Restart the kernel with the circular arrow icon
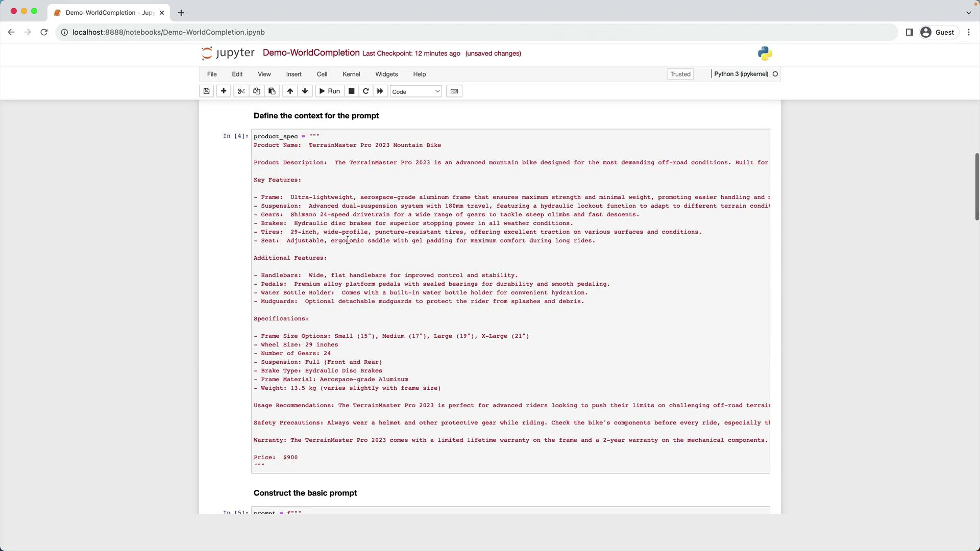The image size is (980, 551). (x=365, y=91)
